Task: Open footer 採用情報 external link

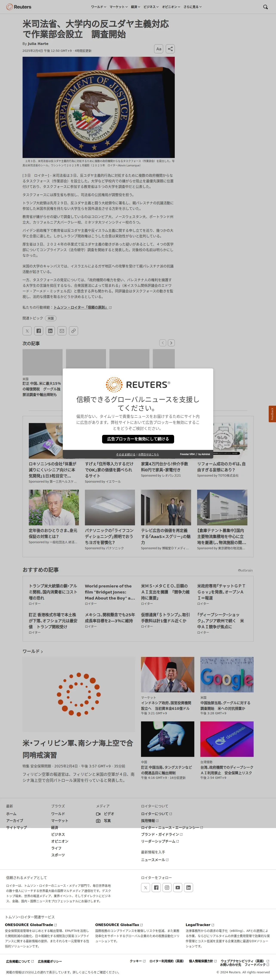Action: click(150, 821)
